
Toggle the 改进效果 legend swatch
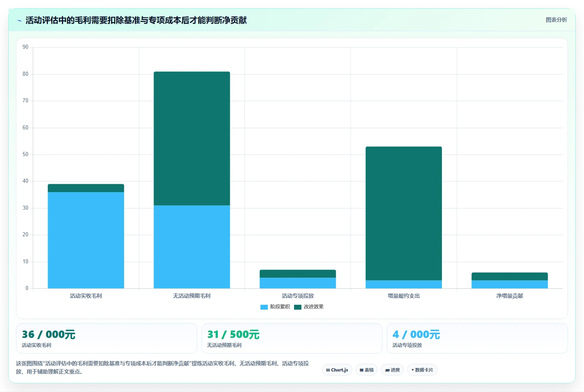coord(298,307)
